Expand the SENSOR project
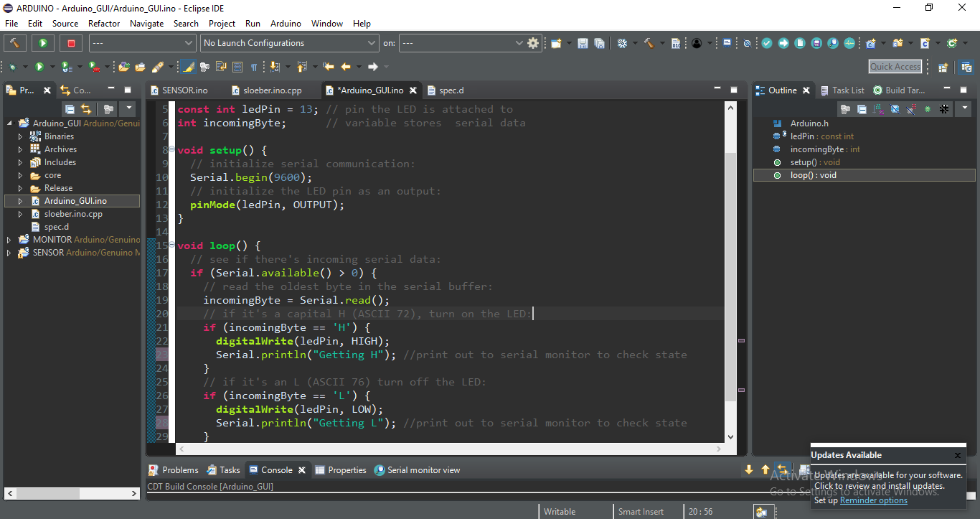This screenshot has width=980, height=519. pos(9,253)
